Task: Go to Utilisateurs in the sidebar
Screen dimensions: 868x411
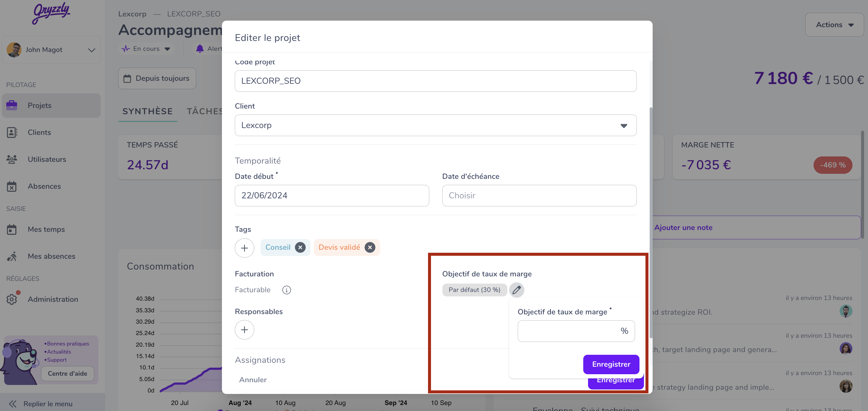Action: coord(51,159)
